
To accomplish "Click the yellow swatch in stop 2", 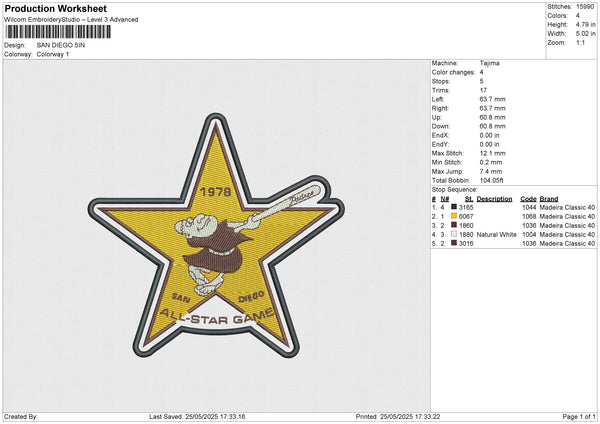I will tap(454, 216).
